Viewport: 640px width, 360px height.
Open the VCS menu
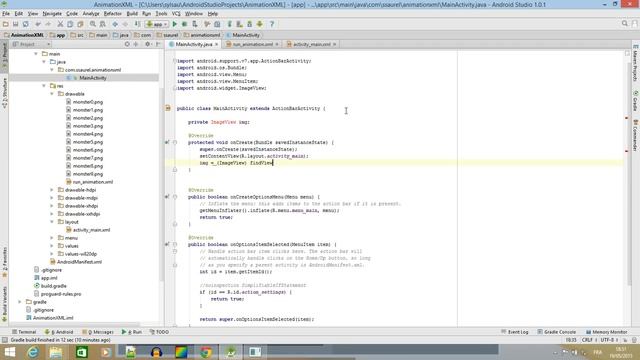click(x=176, y=13)
